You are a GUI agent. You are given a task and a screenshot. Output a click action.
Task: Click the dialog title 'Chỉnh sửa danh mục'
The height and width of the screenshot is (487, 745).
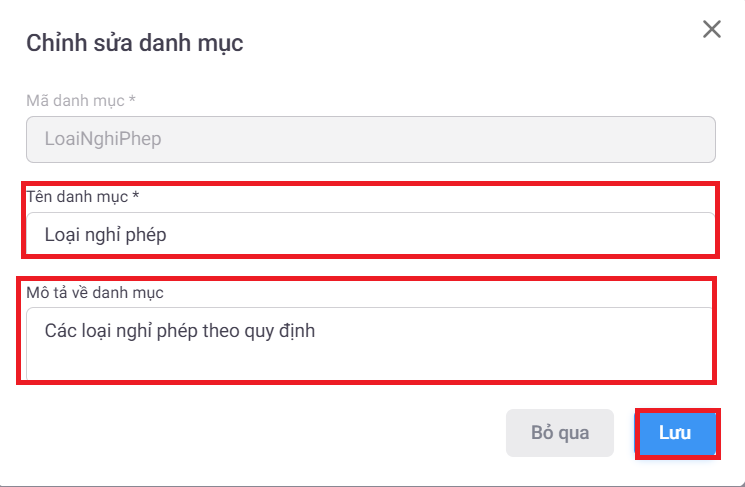134,43
